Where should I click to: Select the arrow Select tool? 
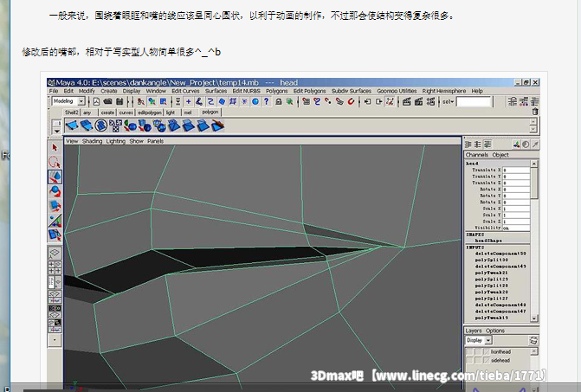click(55, 148)
